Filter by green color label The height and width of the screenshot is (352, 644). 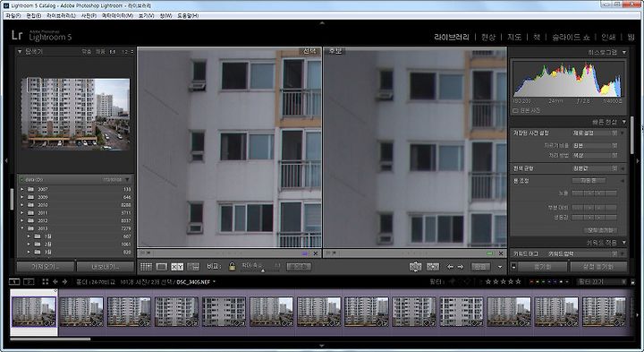pos(544,281)
